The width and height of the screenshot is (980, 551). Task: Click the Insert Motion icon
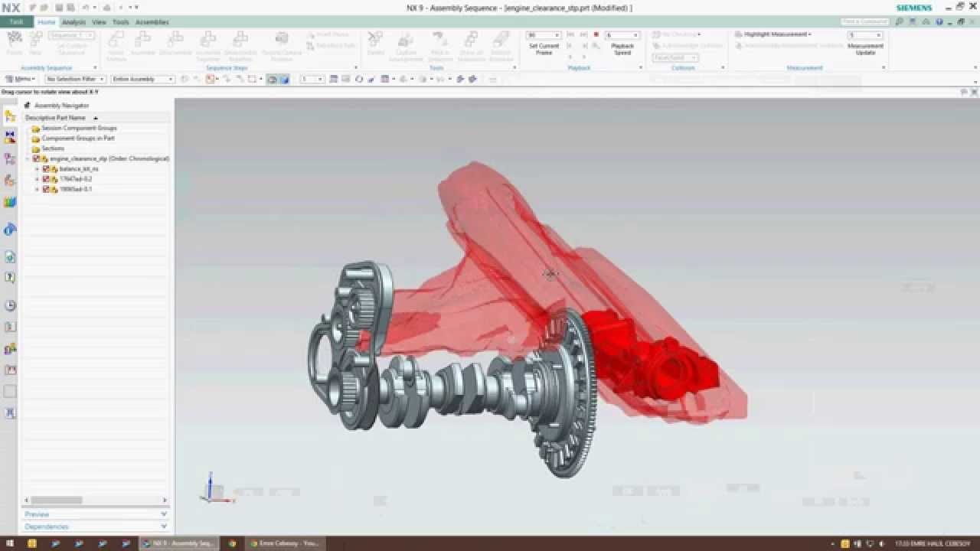pyautogui.click(x=116, y=46)
